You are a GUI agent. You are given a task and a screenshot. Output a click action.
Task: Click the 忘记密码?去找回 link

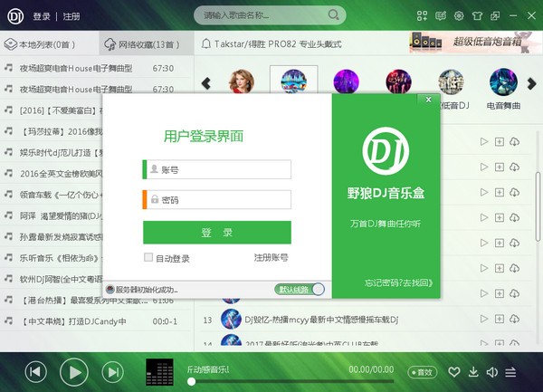398,282
